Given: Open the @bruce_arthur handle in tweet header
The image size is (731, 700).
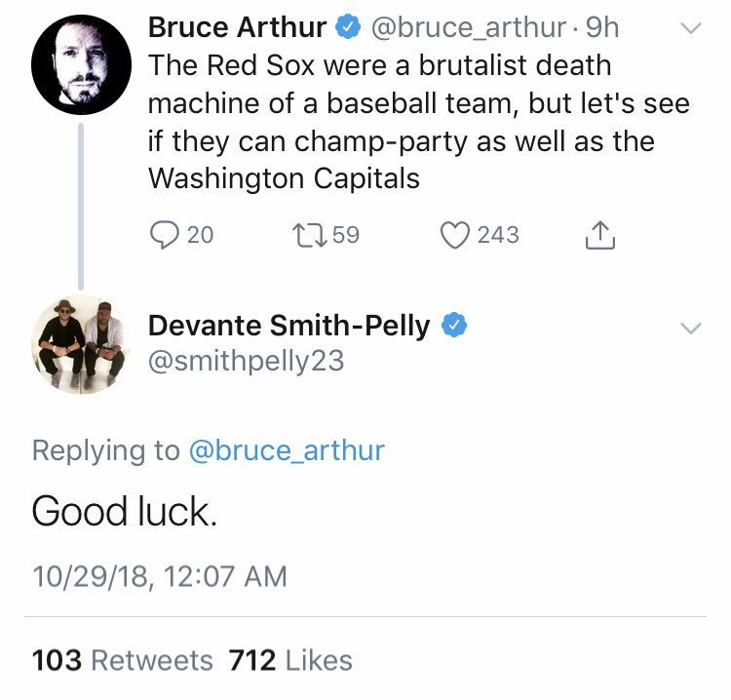Looking at the screenshot, I should click(467, 29).
